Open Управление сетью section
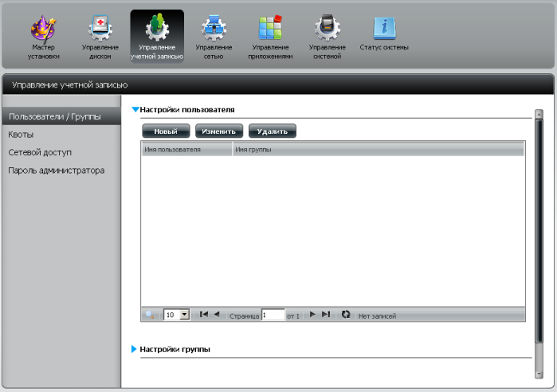Viewport: 557px width, 392px height. (214, 37)
